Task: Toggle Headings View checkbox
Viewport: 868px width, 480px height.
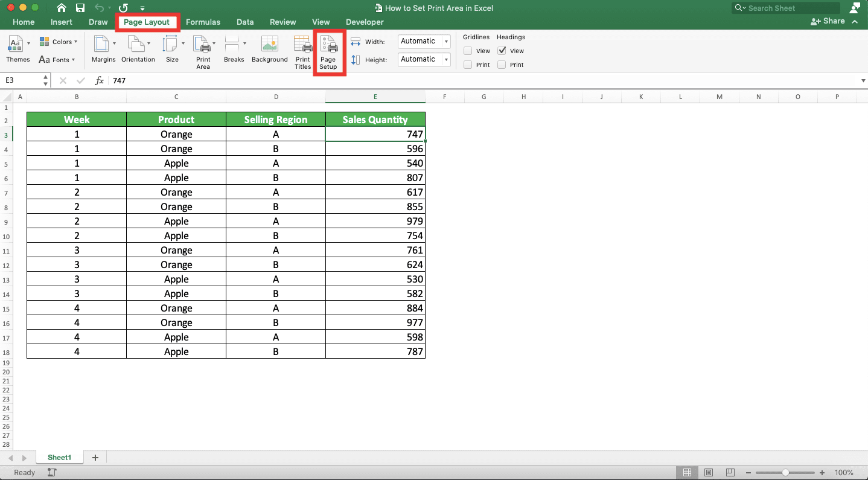Action: pos(502,51)
